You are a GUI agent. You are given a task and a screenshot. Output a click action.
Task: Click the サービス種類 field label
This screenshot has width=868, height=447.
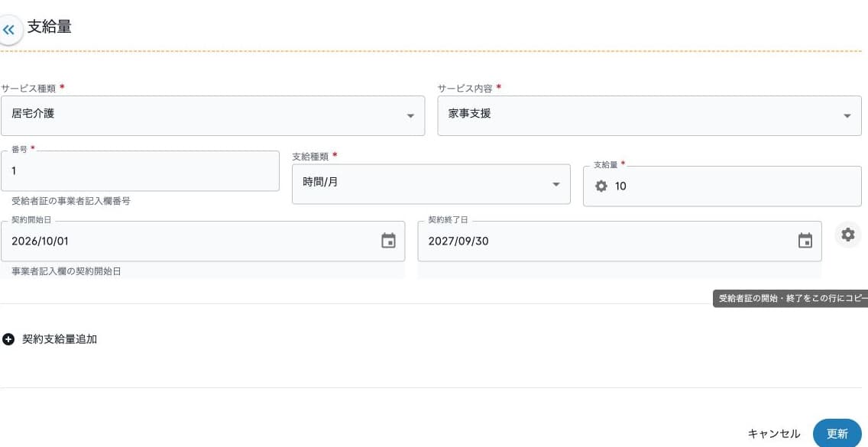point(28,88)
